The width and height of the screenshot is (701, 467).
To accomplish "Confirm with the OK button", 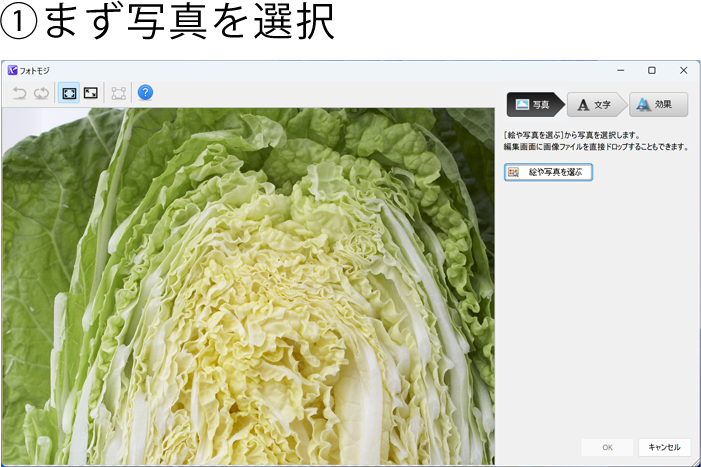I will coord(607,447).
